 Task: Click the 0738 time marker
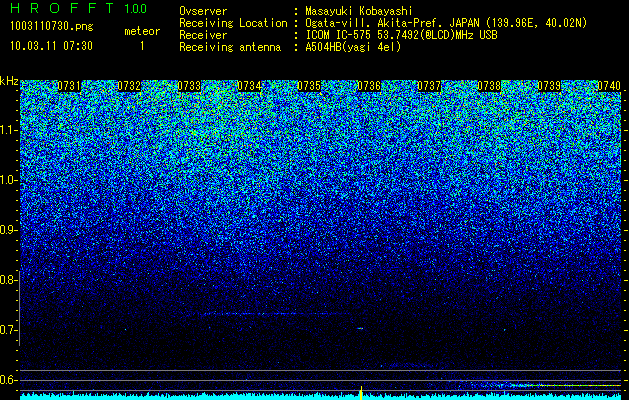point(489,86)
